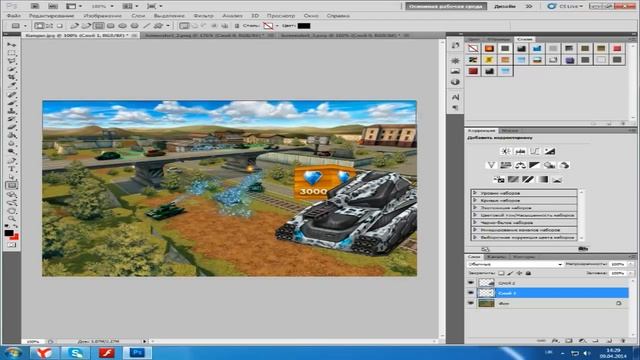Switch to the Дизайн workspace

(504, 6)
